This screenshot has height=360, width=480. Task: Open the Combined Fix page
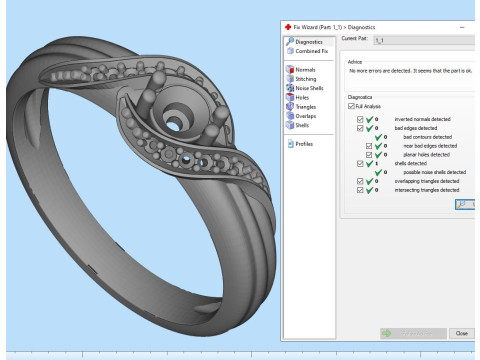(309, 51)
